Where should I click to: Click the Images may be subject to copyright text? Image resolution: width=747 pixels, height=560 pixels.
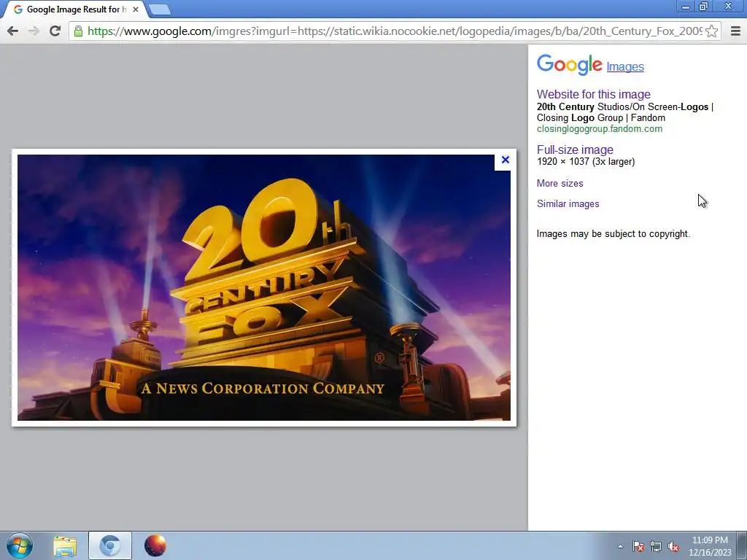click(613, 234)
